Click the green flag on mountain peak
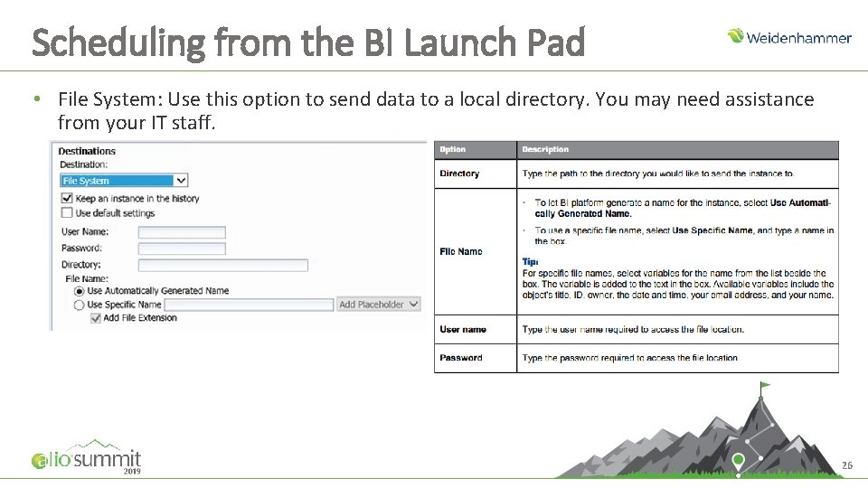Viewport: 868px width, 488px height. (765, 385)
